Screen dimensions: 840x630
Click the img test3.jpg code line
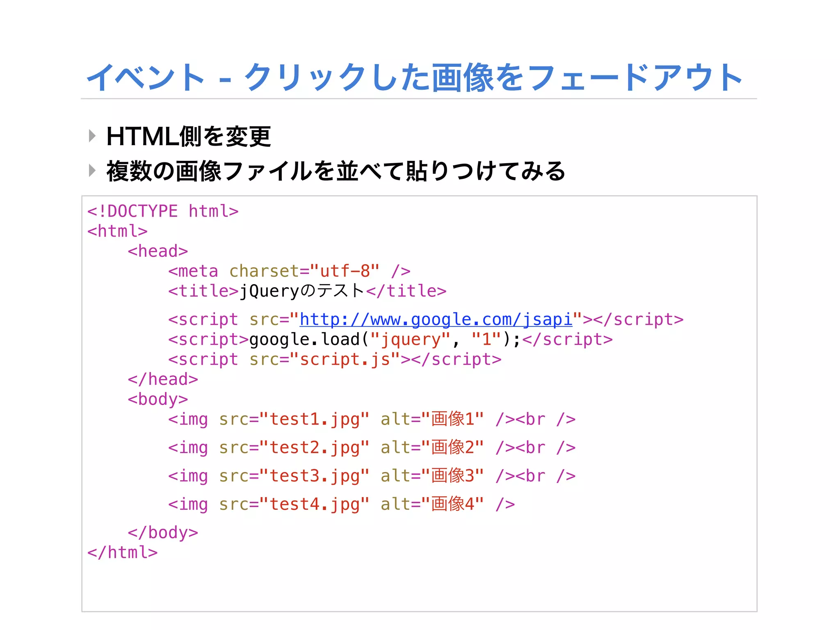pyautogui.click(x=372, y=476)
